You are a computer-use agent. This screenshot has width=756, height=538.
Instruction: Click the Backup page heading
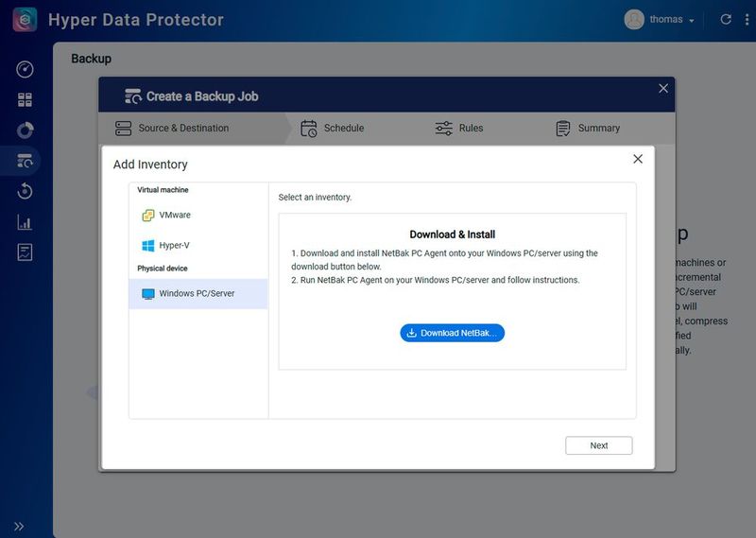[91, 59]
